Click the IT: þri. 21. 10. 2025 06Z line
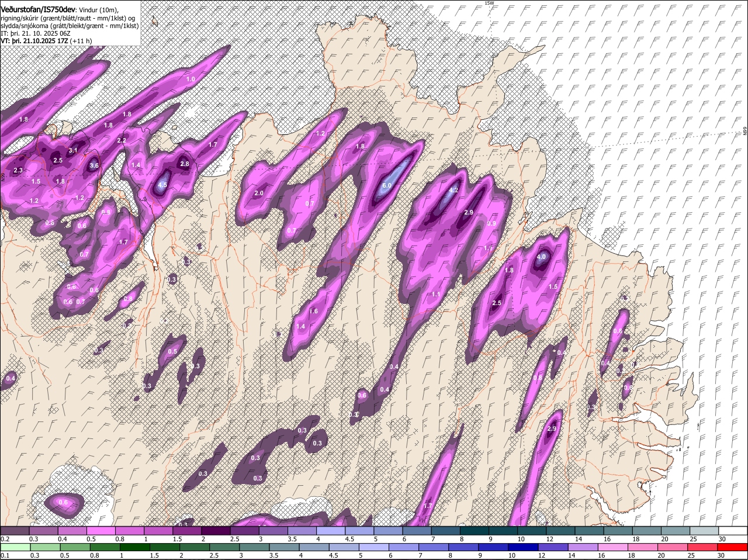 point(36,33)
